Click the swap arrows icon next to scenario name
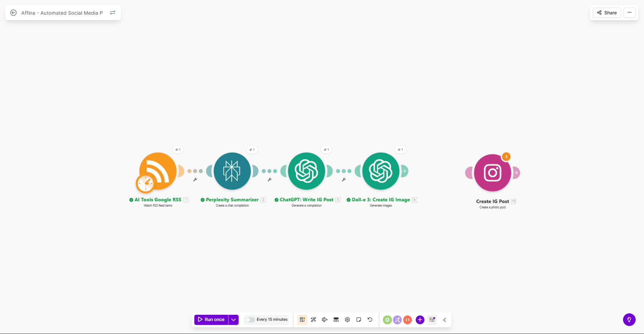The image size is (644, 334). pyautogui.click(x=112, y=13)
